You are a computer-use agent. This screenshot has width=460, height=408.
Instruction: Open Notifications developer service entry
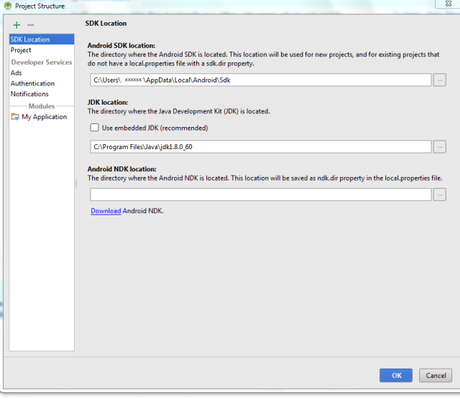point(29,94)
